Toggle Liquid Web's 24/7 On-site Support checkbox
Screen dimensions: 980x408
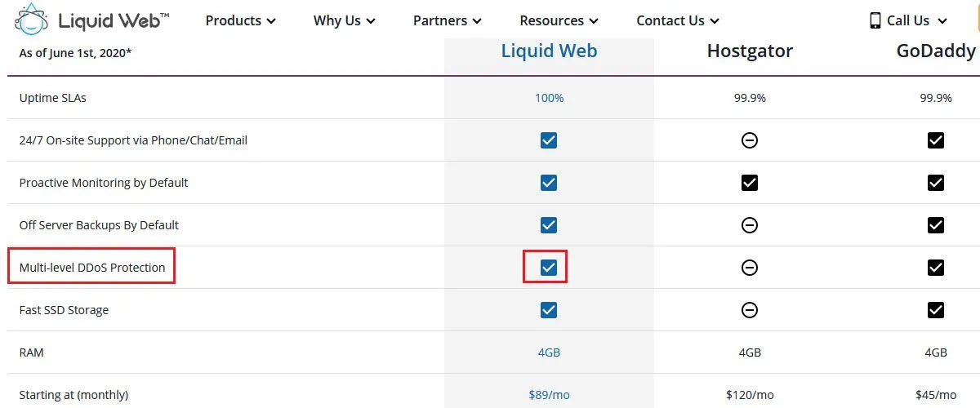pyautogui.click(x=549, y=140)
